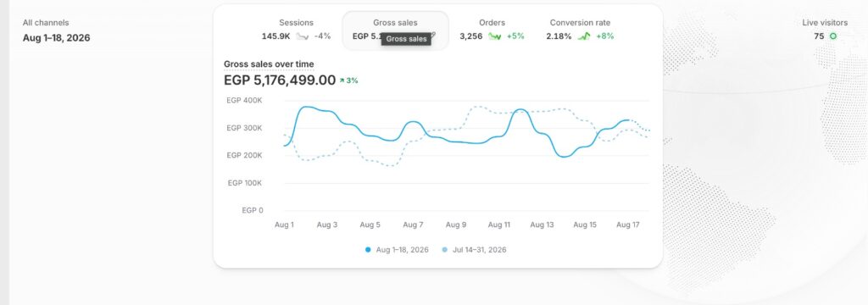This screenshot has height=305, width=868.
Task: Select the Sessions metric tab
Action: [296, 30]
